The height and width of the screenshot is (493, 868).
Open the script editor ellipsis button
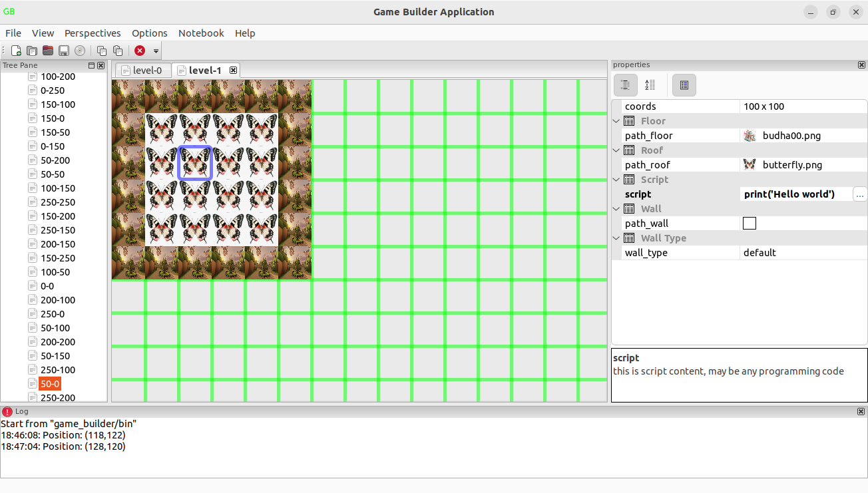tap(859, 194)
